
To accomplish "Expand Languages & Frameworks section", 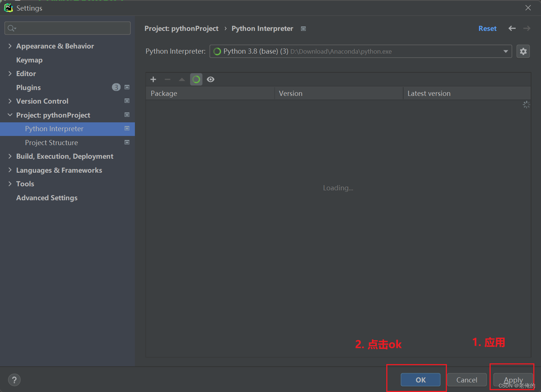I will click(10, 170).
